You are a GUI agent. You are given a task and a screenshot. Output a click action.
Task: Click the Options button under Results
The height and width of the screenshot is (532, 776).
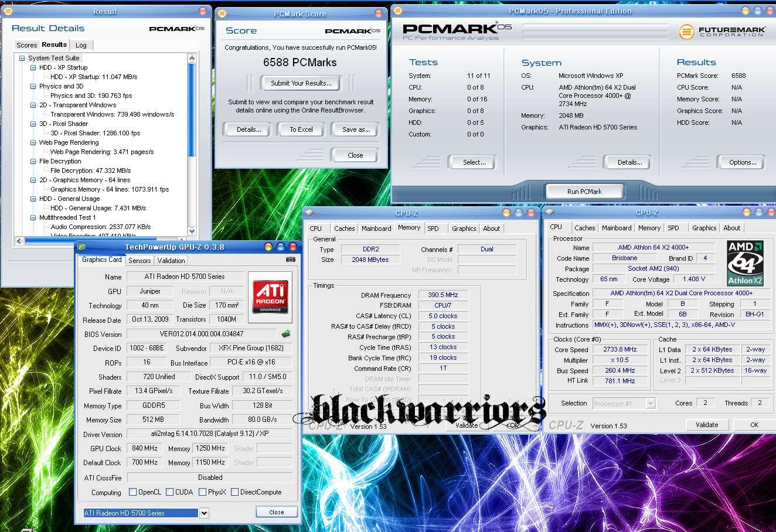(x=743, y=162)
